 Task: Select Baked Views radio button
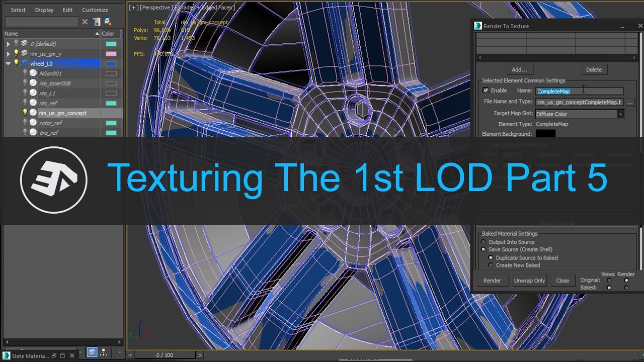coord(609,288)
